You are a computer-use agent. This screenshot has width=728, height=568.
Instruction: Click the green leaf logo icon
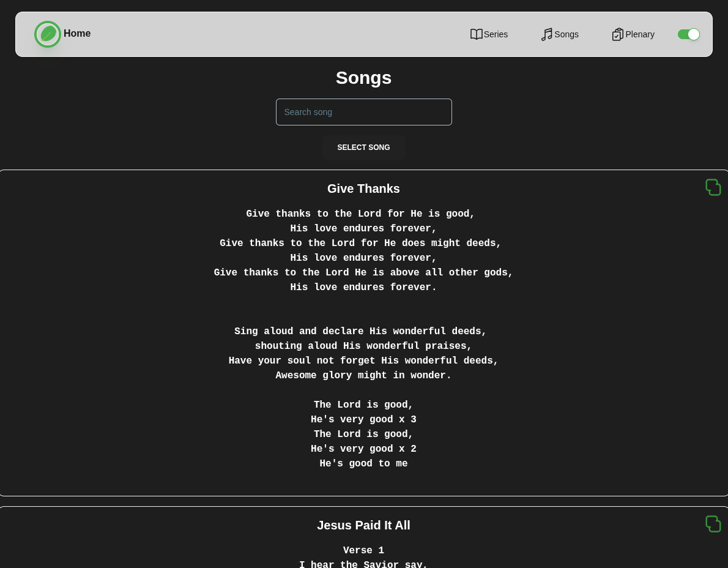(48, 34)
